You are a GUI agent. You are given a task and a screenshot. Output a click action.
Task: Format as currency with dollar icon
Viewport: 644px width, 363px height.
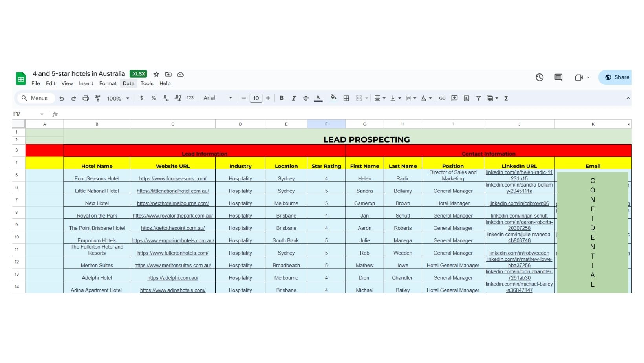pyautogui.click(x=141, y=98)
